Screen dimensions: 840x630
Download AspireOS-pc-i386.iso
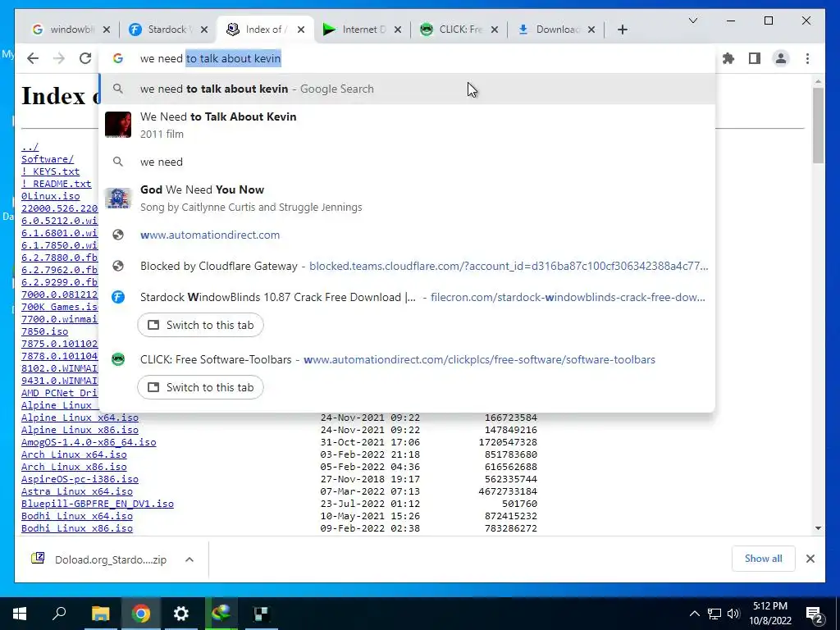(80, 479)
